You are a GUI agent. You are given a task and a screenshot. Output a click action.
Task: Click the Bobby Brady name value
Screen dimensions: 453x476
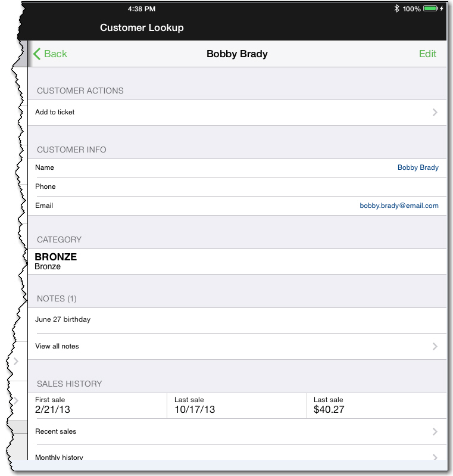click(418, 167)
